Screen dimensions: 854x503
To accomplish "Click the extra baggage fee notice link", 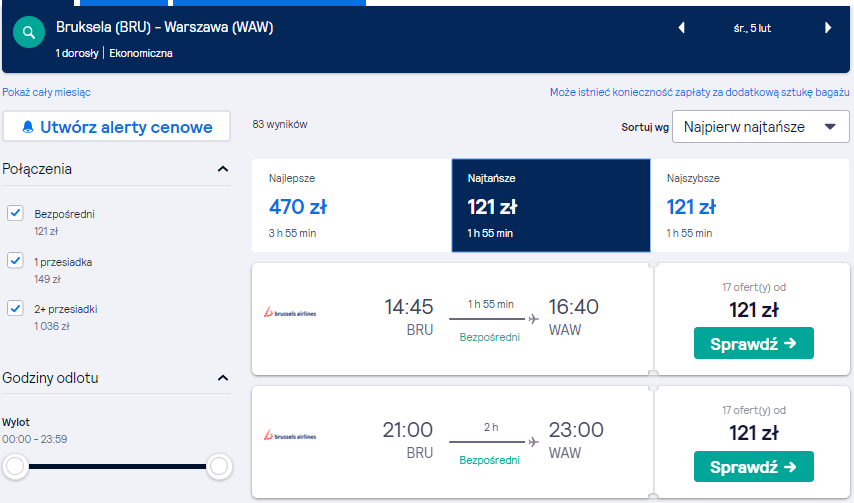I will tap(699, 93).
